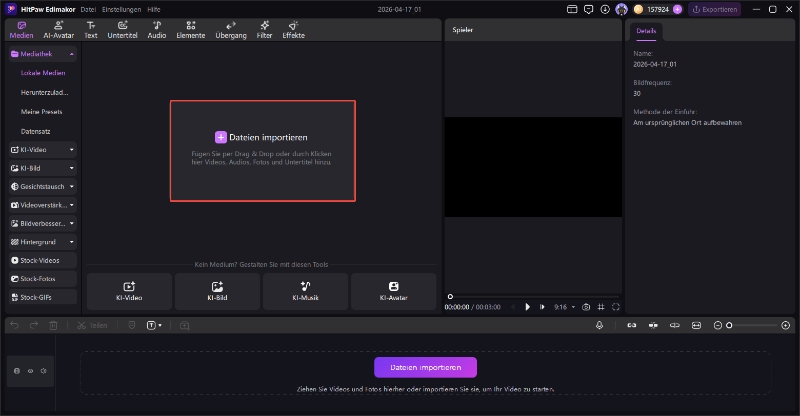Open the 9:16 aspect ratio dropdown
Image resolution: width=800 pixels, height=416 pixels.
[563, 307]
